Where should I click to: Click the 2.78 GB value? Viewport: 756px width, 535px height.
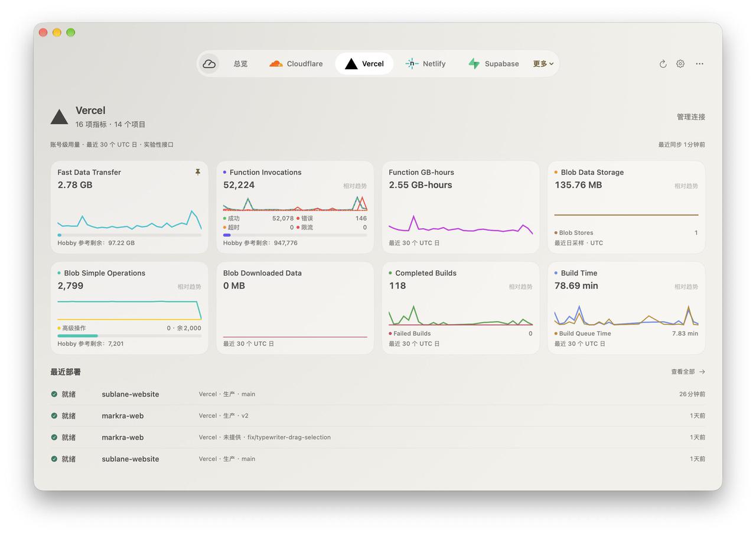75,185
